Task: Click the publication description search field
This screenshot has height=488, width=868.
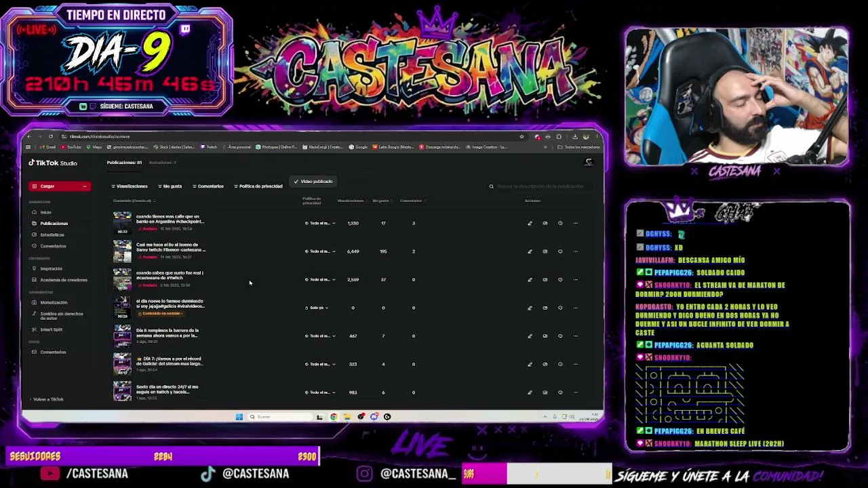Action: [541, 186]
